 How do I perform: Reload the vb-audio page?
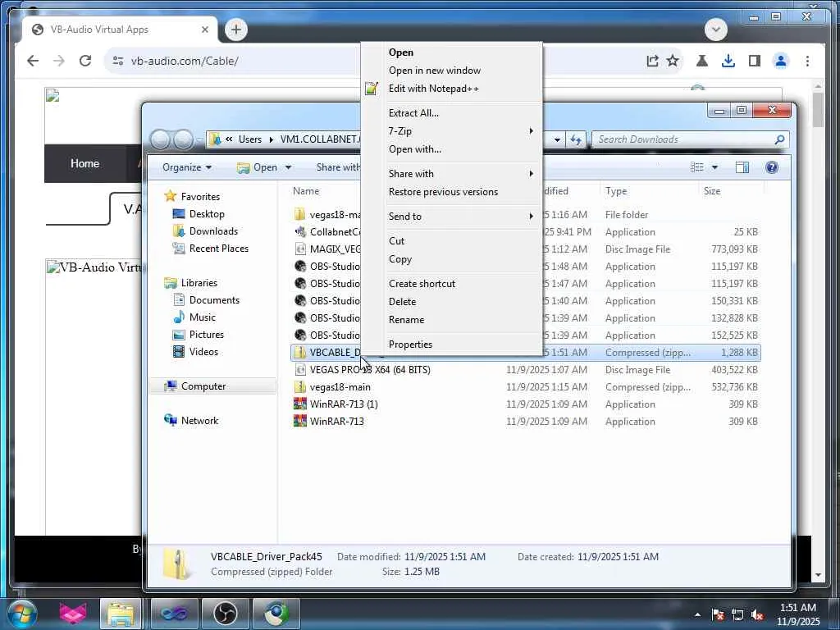pyautogui.click(x=85, y=61)
